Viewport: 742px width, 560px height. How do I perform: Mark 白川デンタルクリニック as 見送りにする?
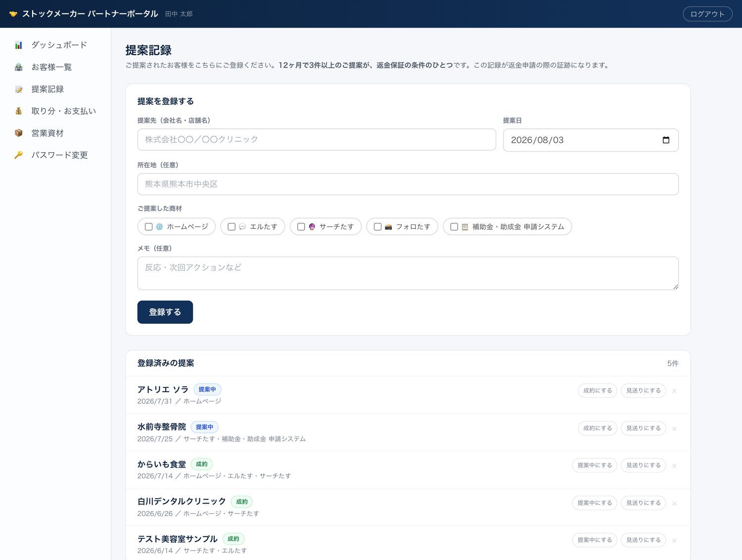click(643, 503)
